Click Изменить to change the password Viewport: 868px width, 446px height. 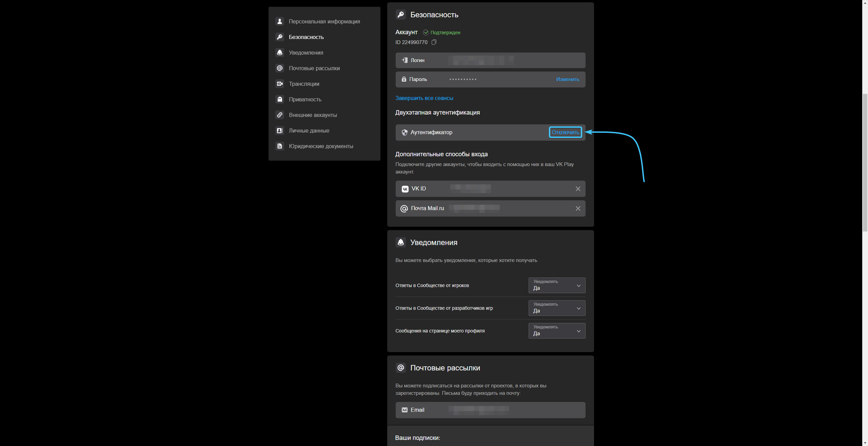click(567, 79)
